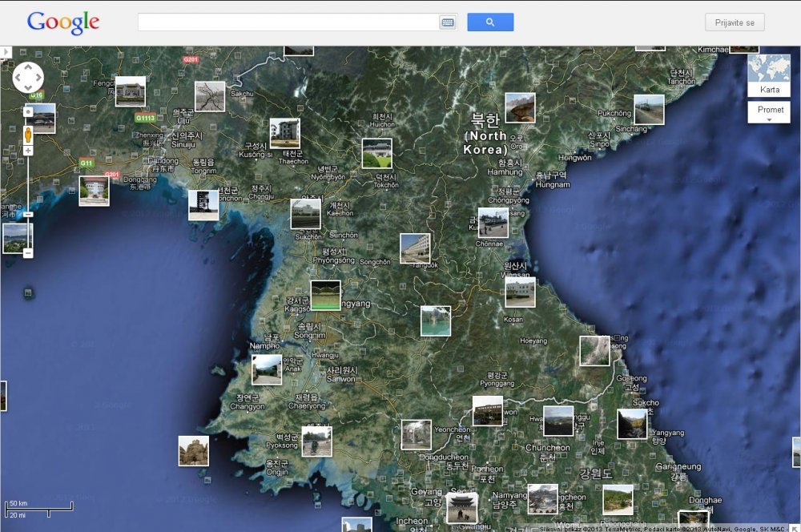Click the blue magnifier search button

tap(490, 22)
